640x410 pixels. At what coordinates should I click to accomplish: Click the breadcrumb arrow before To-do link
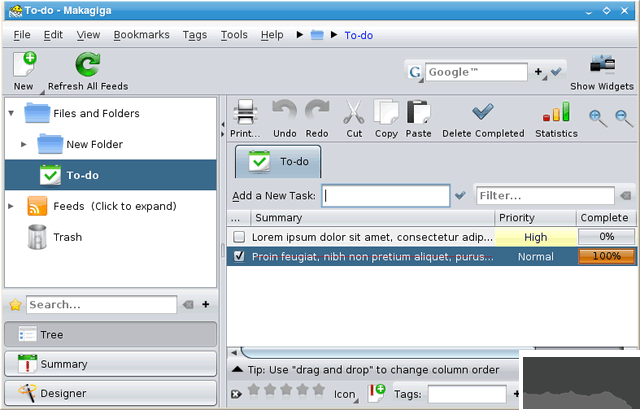click(334, 35)
